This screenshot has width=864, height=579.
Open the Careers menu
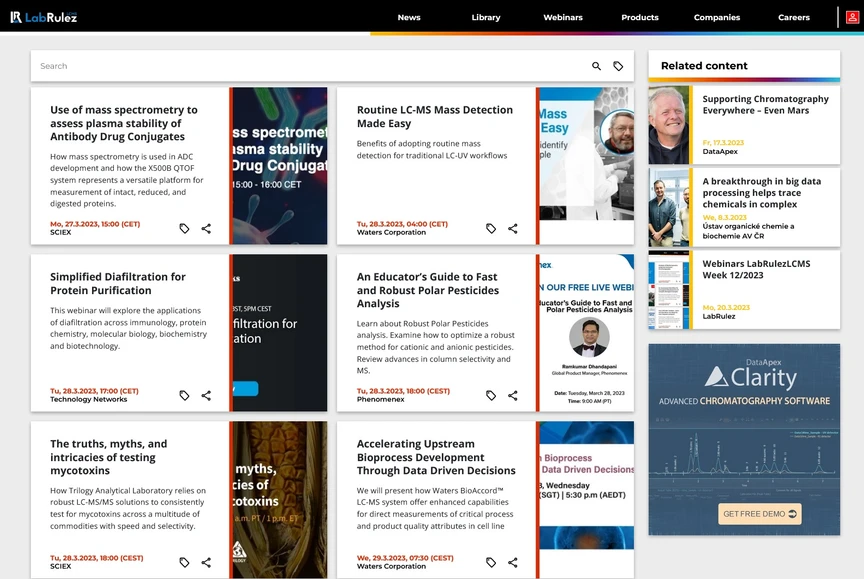pos(794,17)
